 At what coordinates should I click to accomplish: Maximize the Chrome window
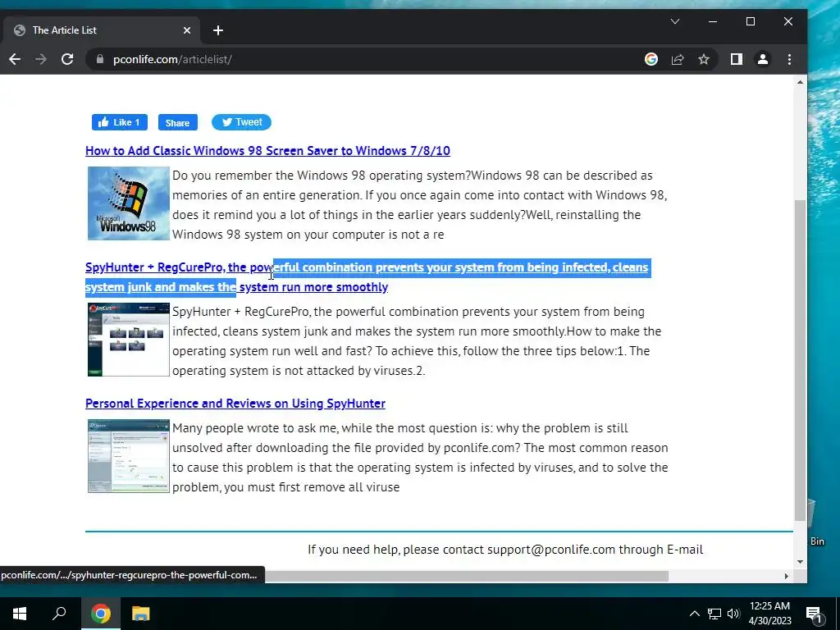(751, 21)
